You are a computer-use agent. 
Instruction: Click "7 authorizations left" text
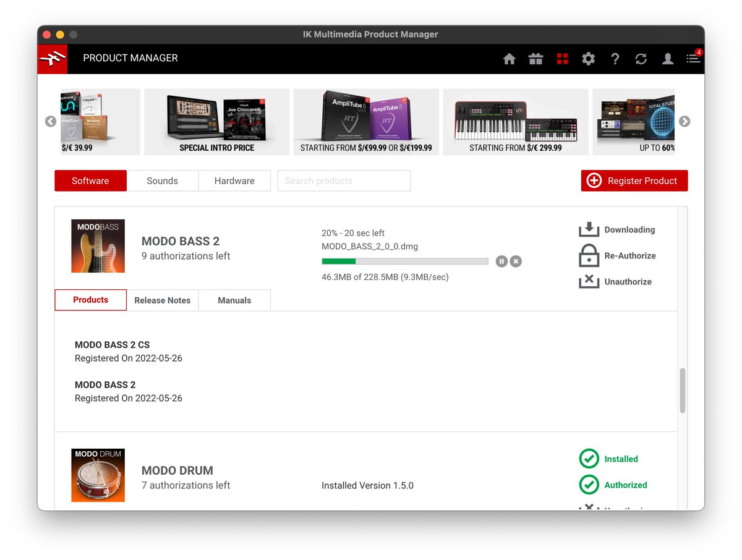pyautogui.click(x=185, y=485)
